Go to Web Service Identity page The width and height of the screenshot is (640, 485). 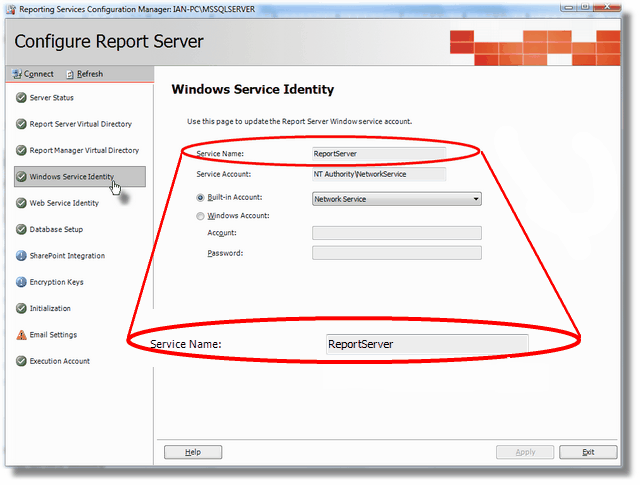[x=64, y=203]
